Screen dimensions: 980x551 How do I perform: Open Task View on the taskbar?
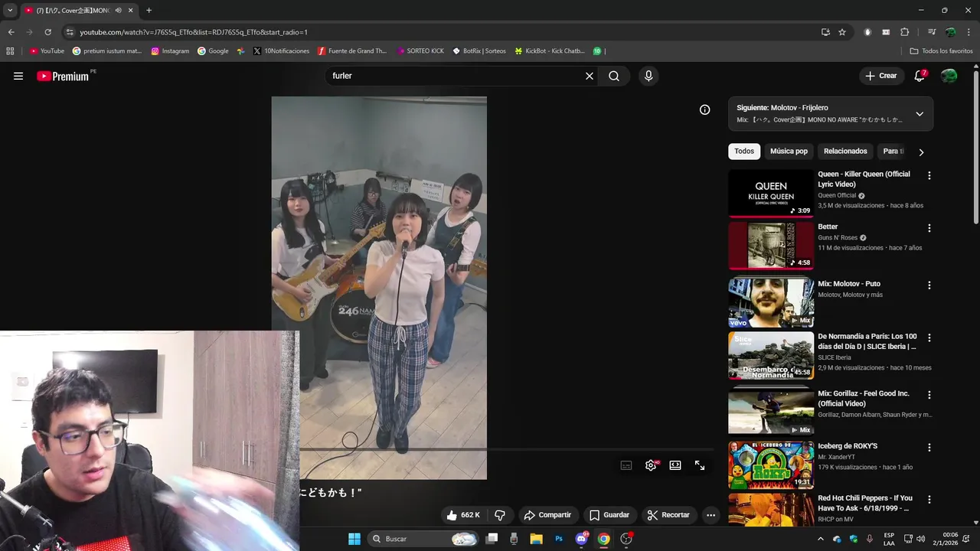(492, 539)
